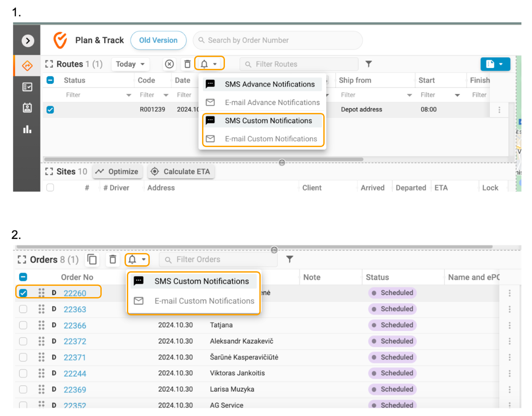Click the Orders copy duplicate icon
This screenshot has width=532, height=416.
[x=92, y=259]
